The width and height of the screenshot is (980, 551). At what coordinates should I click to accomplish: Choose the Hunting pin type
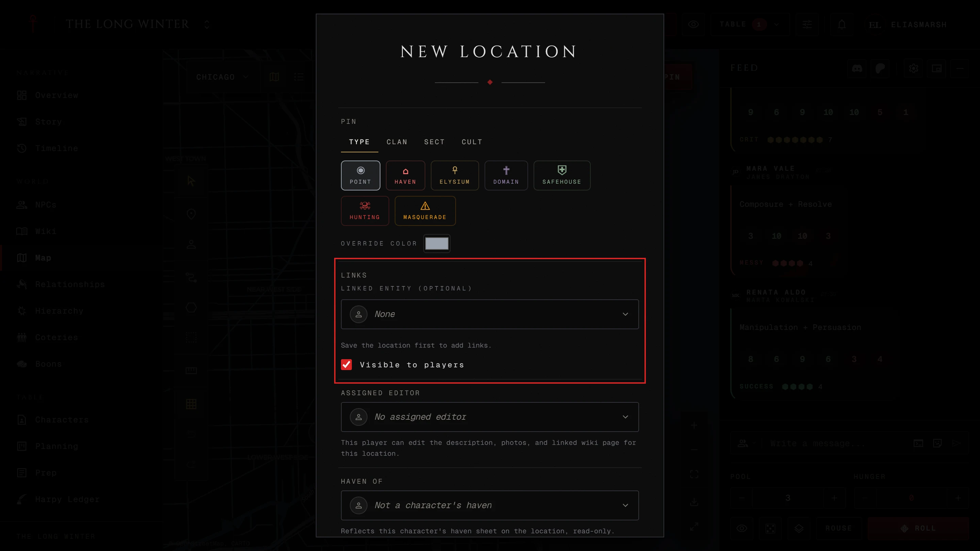tap(365, 211)
